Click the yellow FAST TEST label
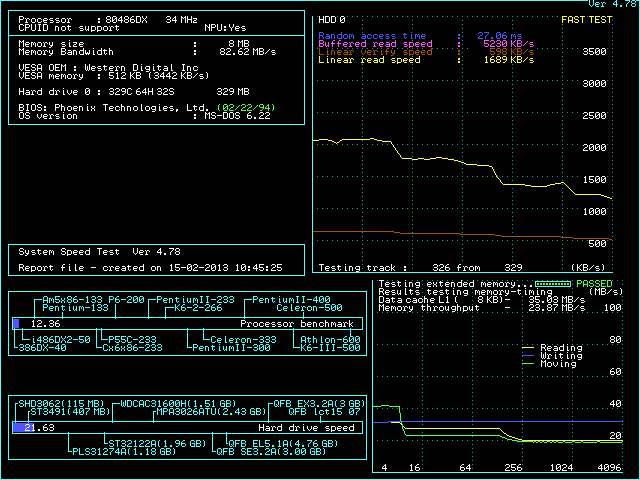 coord(587,20)
